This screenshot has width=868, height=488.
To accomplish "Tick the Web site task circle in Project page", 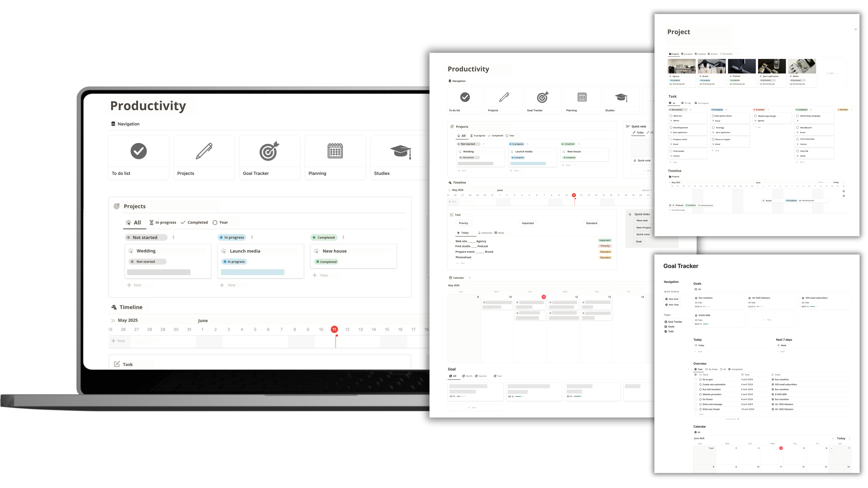I will 671,116.
